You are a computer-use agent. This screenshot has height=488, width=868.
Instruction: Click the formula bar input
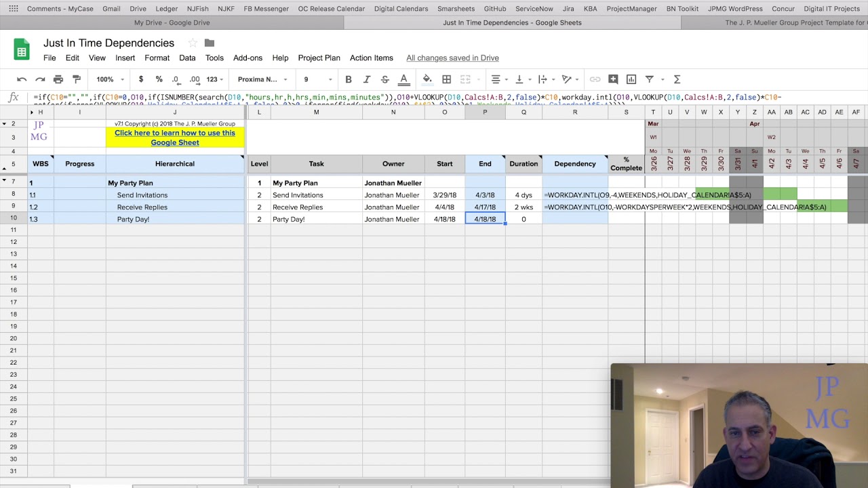[x=448, y=98]
